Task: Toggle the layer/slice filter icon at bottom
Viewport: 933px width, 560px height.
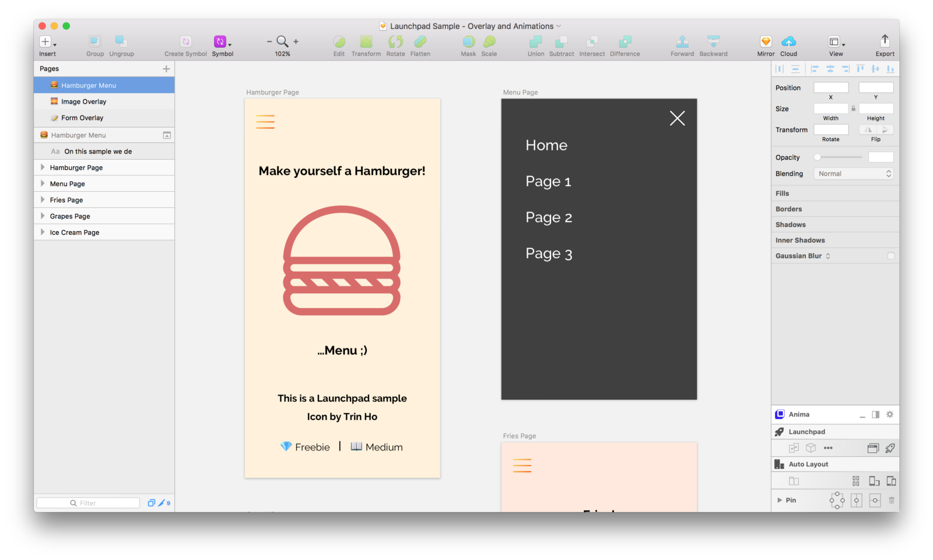Action: 152,503
